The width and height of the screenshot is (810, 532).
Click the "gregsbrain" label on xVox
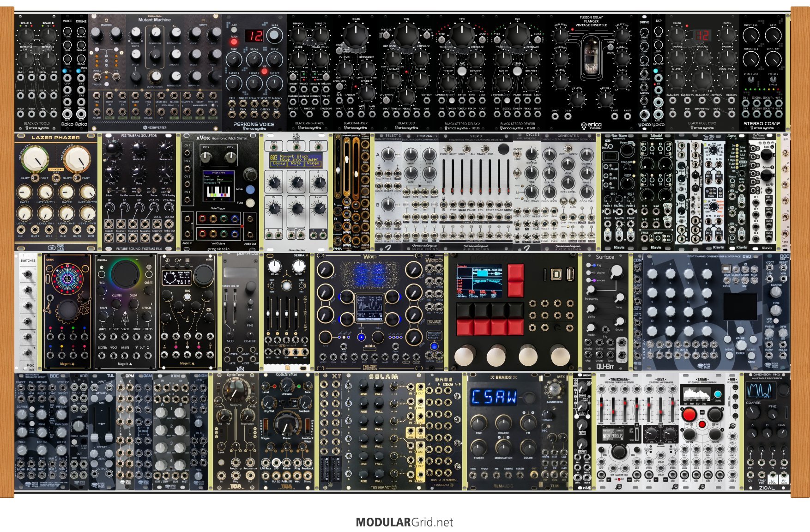(219, 248)
